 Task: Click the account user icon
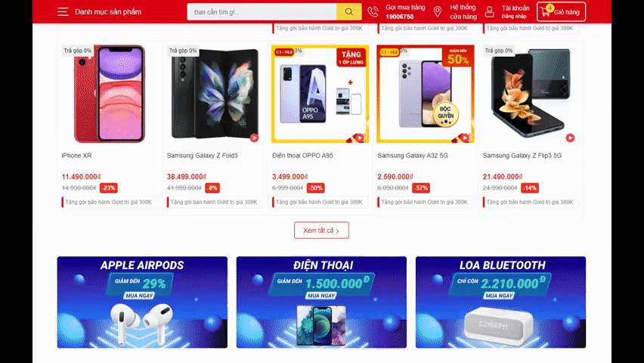[x=489, y=12]
